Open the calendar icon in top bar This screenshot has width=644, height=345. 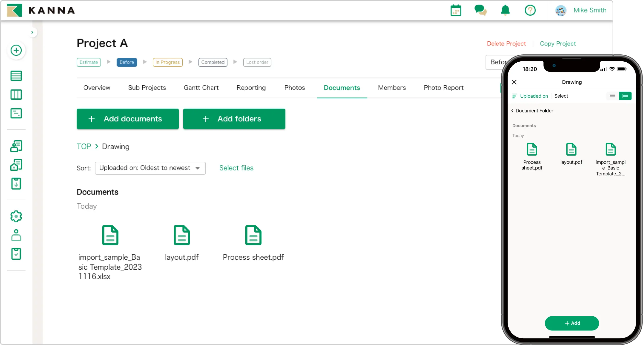456,10
